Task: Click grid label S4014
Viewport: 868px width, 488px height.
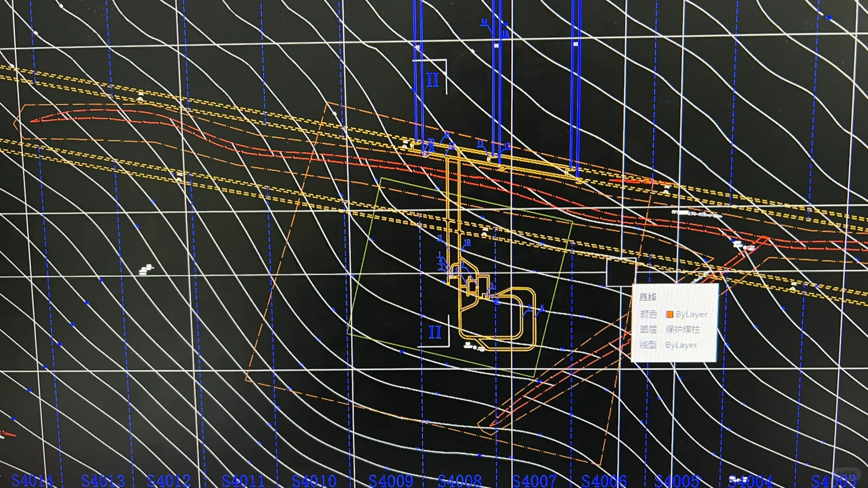Action: coord(32,480)
